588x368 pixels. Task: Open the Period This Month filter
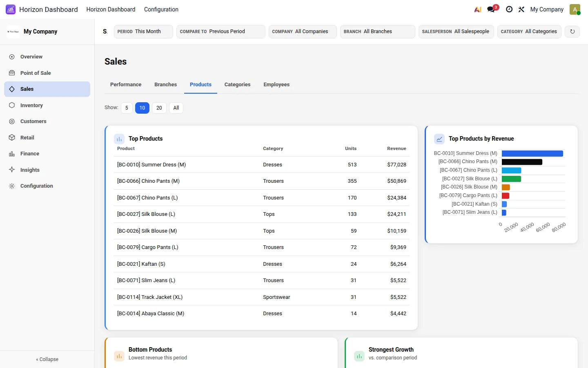[x=143, y=31]
